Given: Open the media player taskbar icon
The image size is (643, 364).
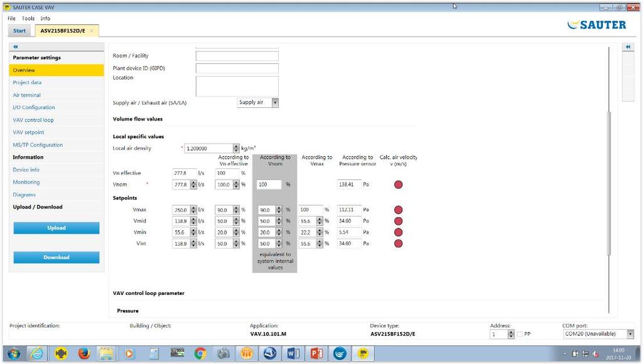Looking at the screenshot, I should [x=129, y=353].
